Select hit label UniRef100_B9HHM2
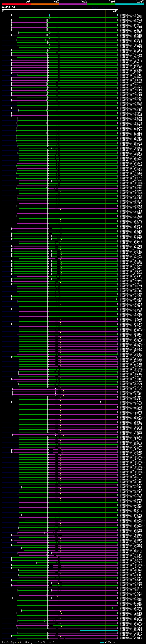Image resolution: width=146 pixels, height=644 pixels. click(131, 82)
